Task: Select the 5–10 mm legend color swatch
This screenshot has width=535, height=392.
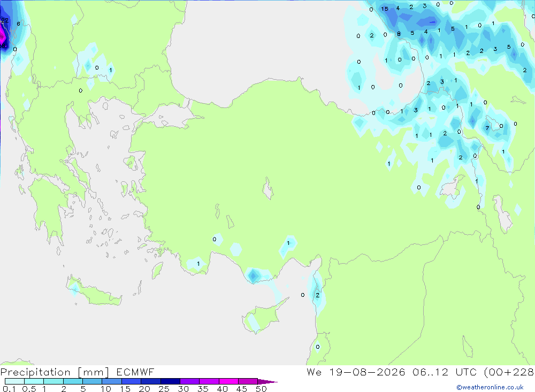Action: click(x=93, y=381)
